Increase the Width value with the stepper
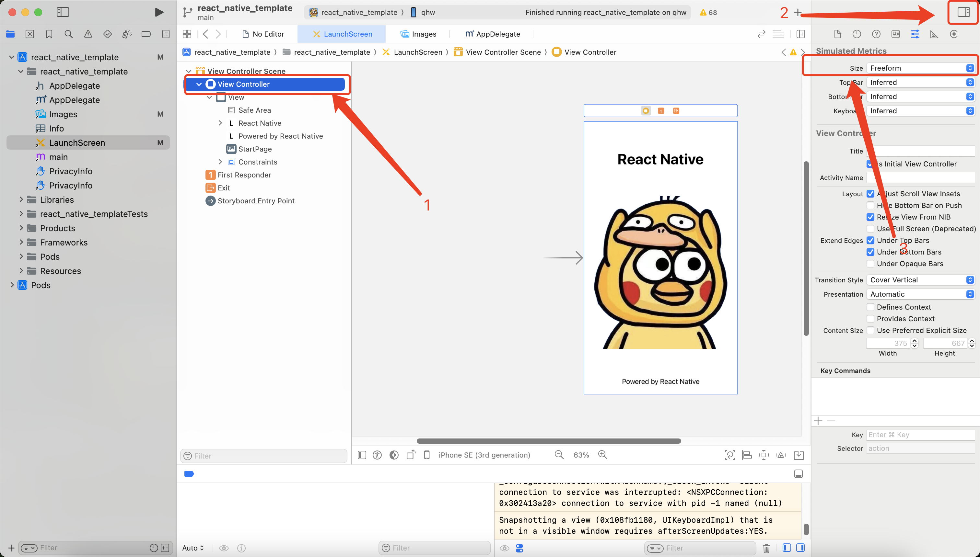The image size is (980, 557). (915, 341)
